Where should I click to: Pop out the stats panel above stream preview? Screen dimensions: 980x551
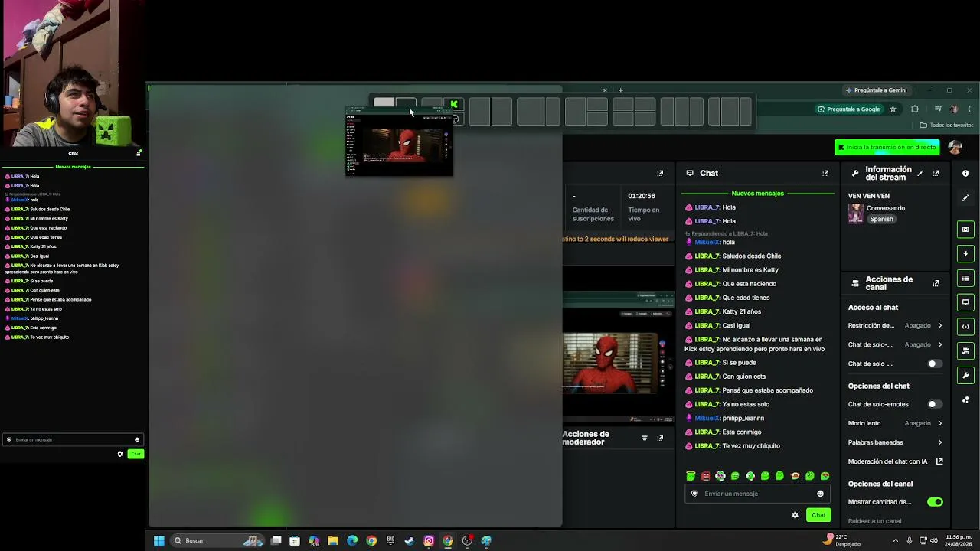click(660, 174)
